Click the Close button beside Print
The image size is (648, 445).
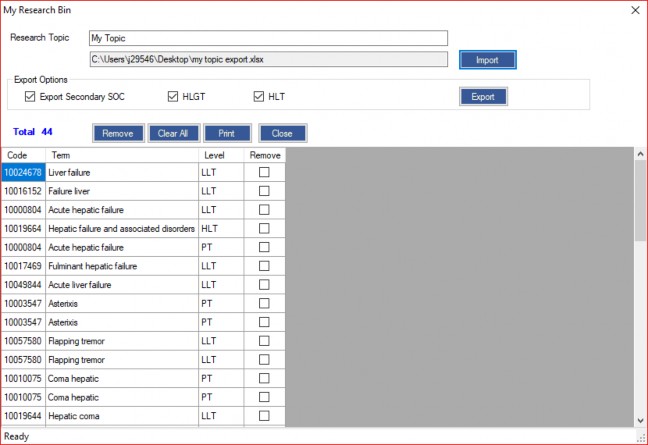tap(282, 133)
